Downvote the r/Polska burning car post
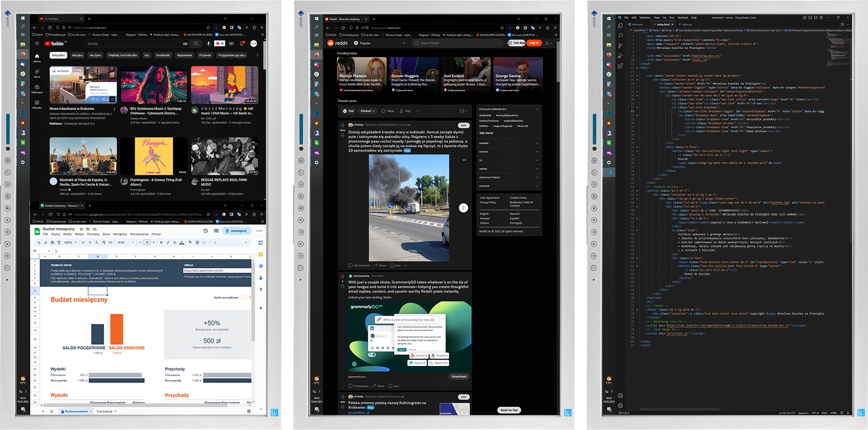The image size is (868, 430). click(342, 135)
